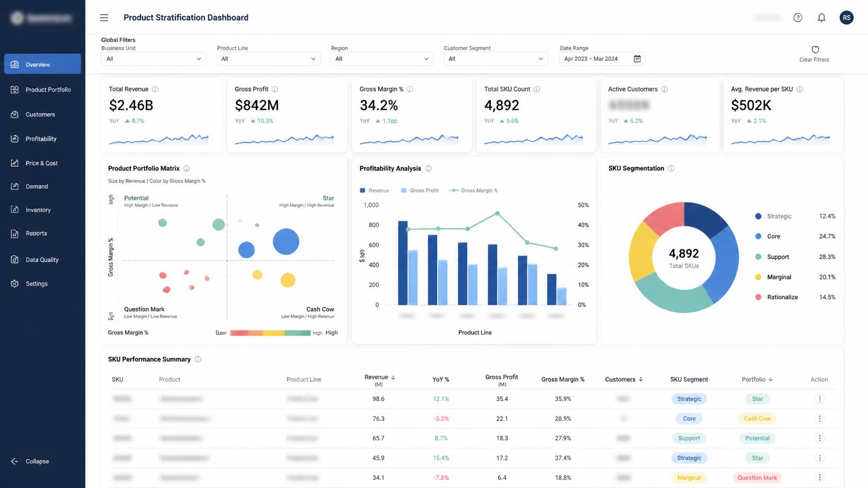Open action menu for the 45.9 revenue row
868x488 pixels.
[x=819, y=458]
